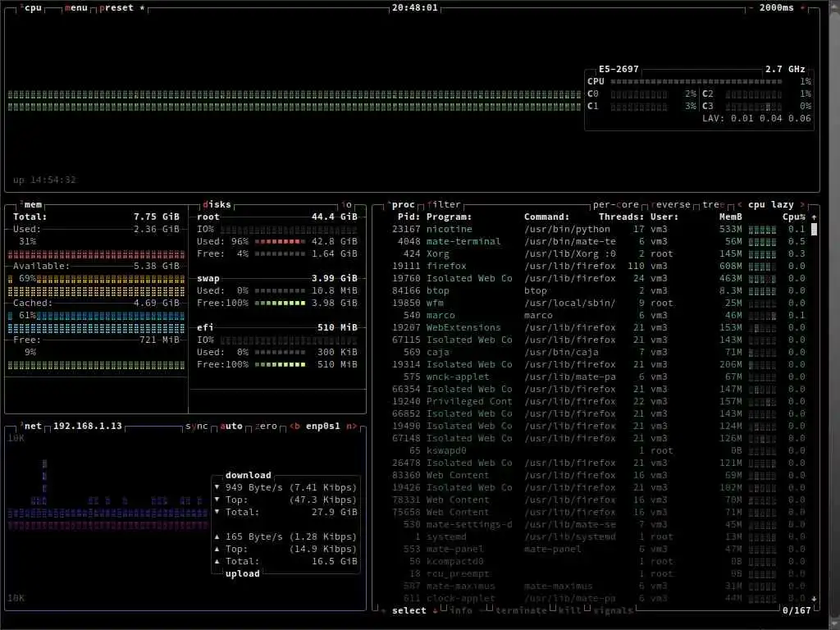Click the MemB column header
This screenshot has width=840, height=630.
tap(731, 217)
